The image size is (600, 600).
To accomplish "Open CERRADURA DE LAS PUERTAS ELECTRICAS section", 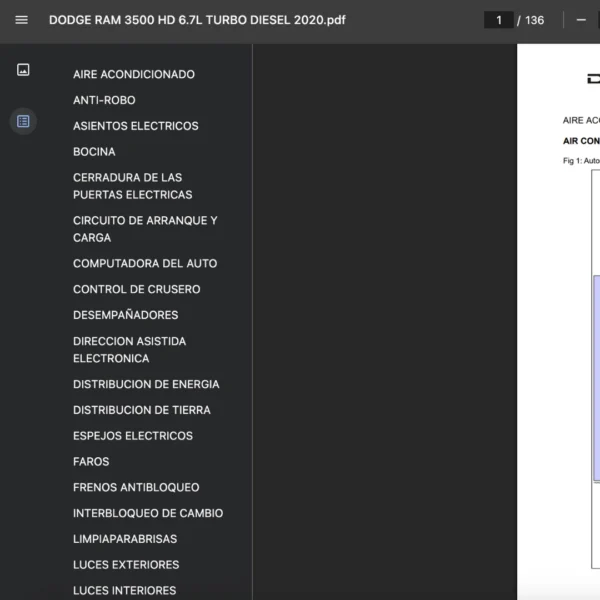I will [132, 186].
